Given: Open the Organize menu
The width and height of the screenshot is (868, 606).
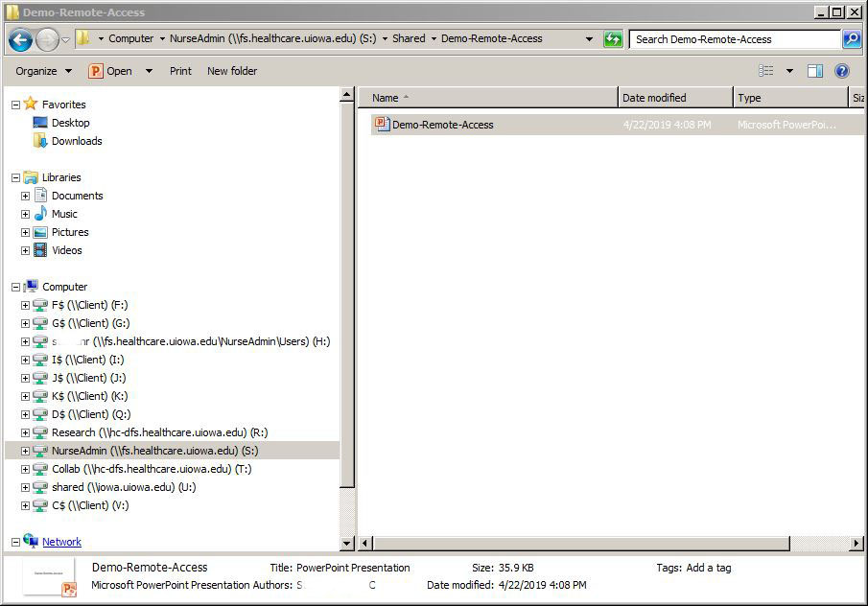Looking at the screenshot, I should pos(43,71).
